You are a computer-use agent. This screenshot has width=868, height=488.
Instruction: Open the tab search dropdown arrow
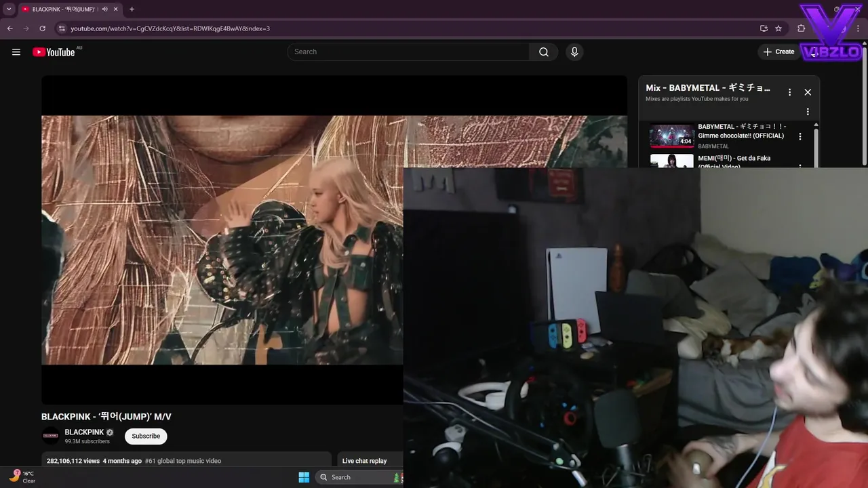tap(9, 9)
